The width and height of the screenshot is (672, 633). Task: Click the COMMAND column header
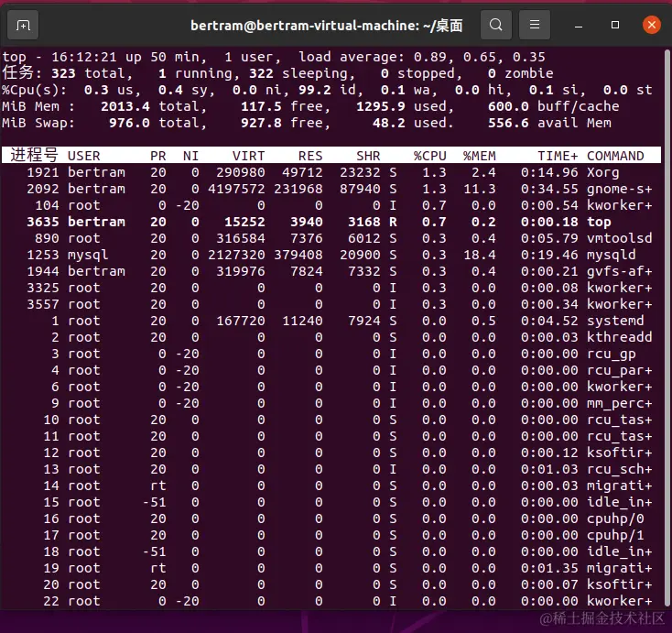615,156
